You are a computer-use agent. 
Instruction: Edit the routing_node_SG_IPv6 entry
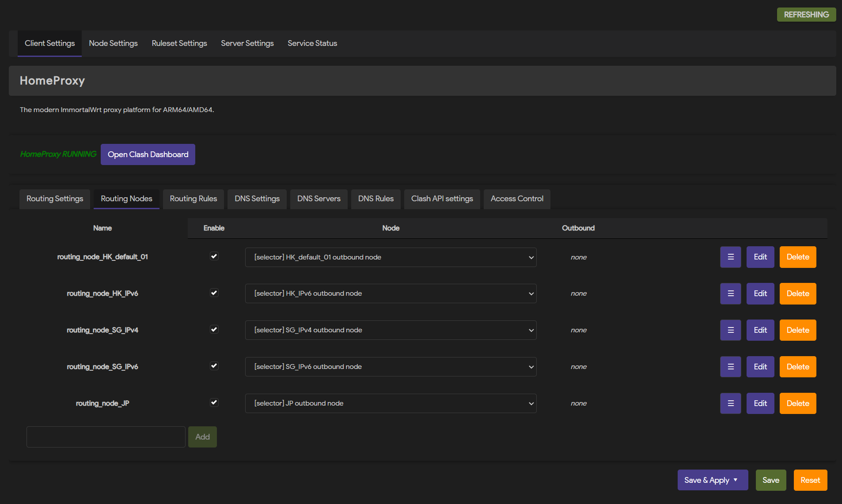[x=760, y=367]
